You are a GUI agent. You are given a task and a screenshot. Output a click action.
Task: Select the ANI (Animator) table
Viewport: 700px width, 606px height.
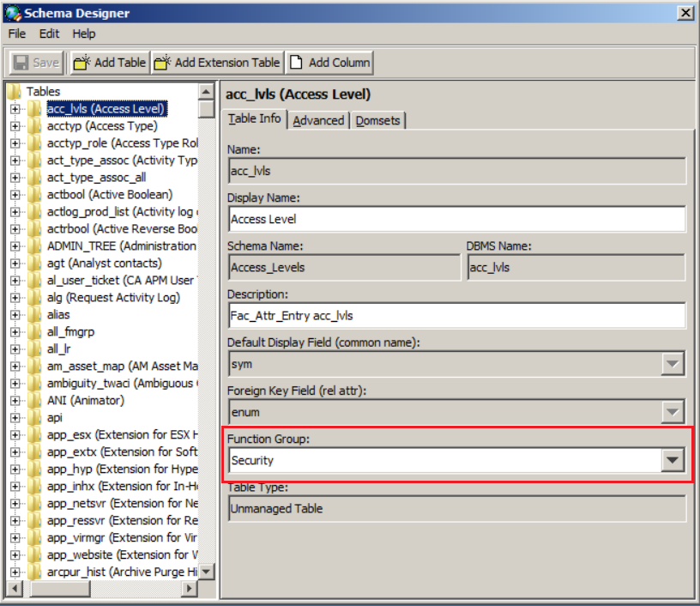[85, 401]
